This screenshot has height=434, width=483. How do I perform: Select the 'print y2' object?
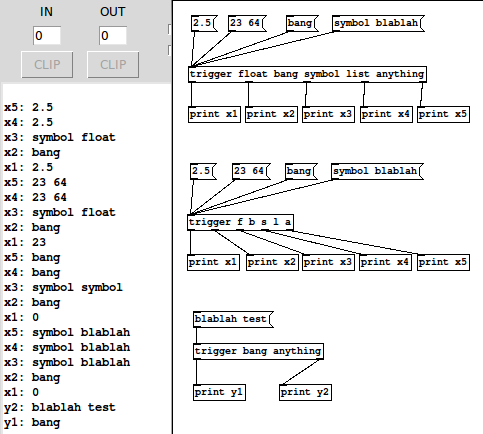pyautogui.click(x=305, y=392)
